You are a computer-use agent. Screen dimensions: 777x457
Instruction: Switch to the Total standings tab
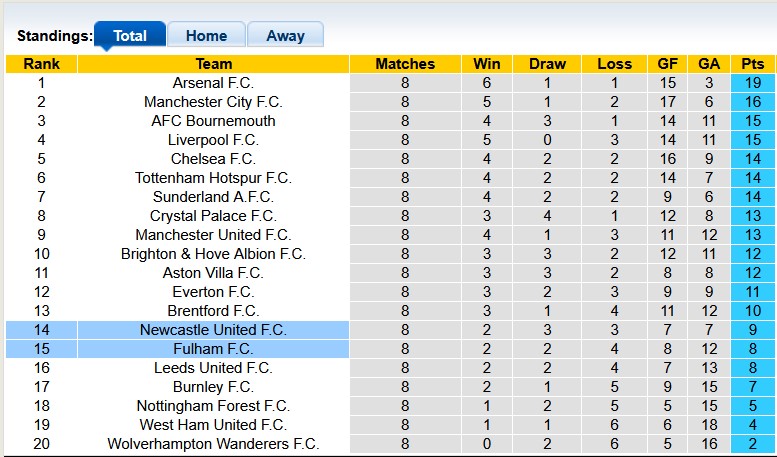130,36
